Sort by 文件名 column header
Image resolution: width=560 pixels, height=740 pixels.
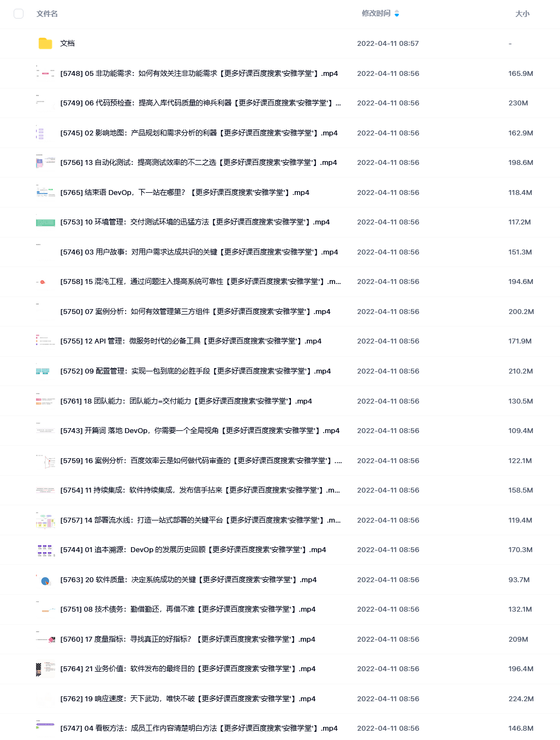tap(47, 14)
